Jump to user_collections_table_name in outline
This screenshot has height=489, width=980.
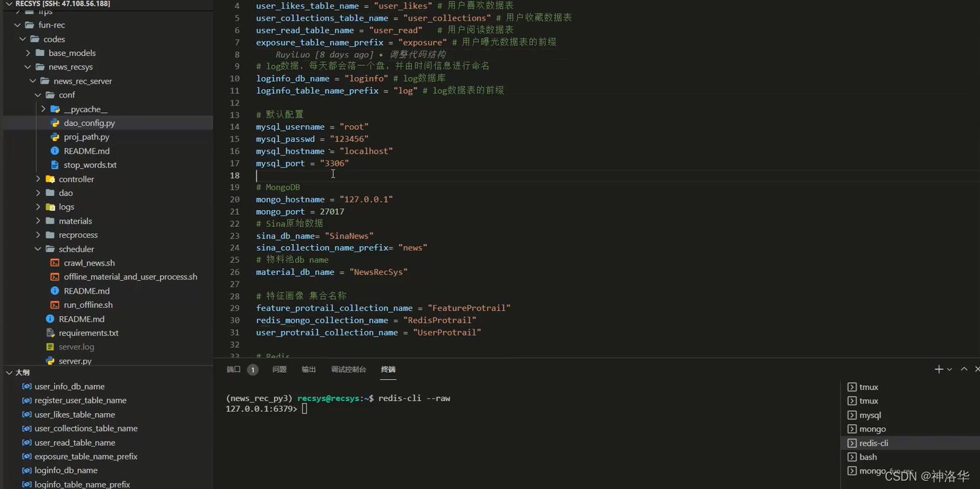(x=86, y=429)
